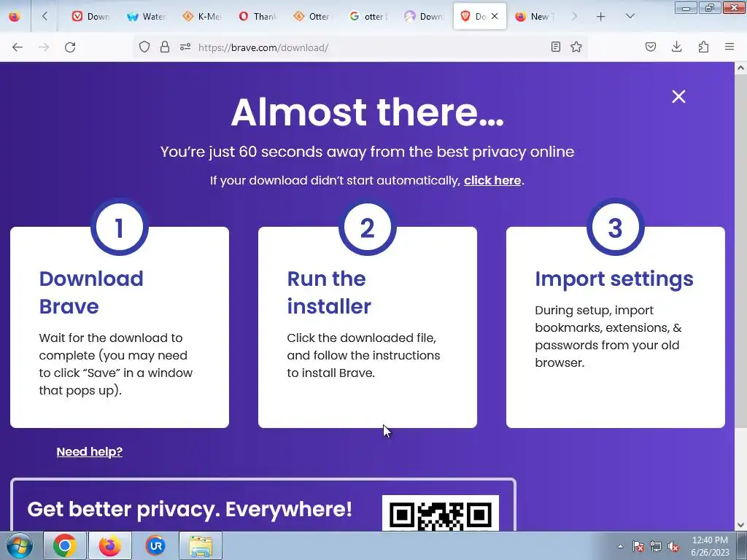
Task: Click the 'Run the installer' heading
Action: (329, 292)
